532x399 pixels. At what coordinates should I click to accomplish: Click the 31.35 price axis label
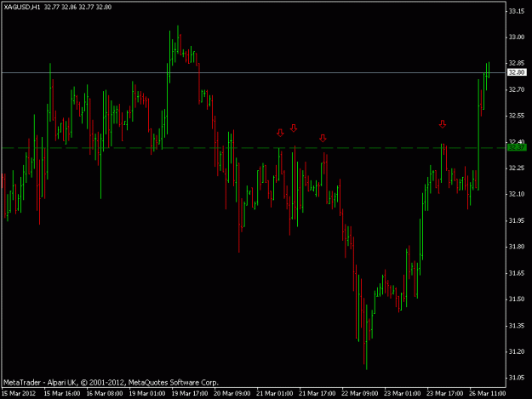(517, 326)
